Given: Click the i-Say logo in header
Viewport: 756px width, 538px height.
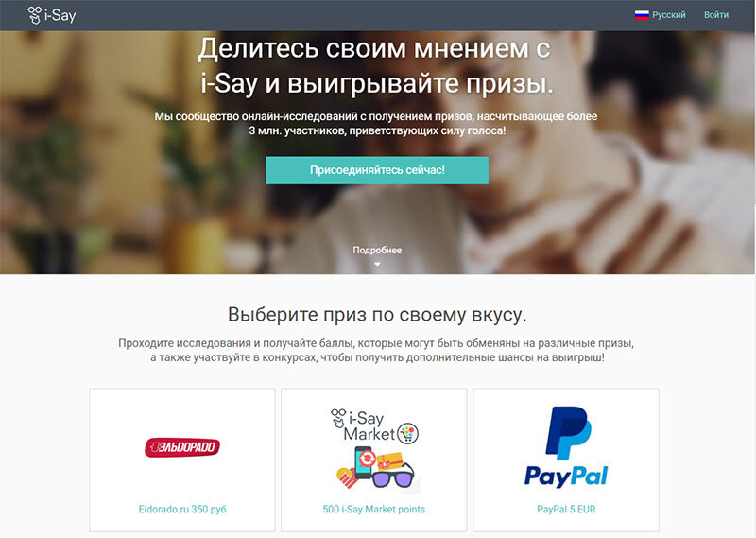Looking at the screenshot, I should pos(52,15).
